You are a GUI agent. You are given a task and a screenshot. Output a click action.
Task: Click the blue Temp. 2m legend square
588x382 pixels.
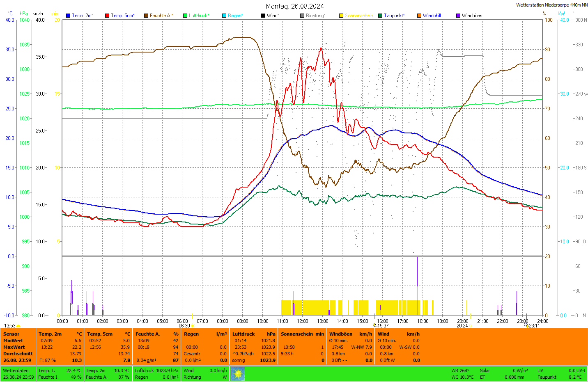[x=68, y=16]
